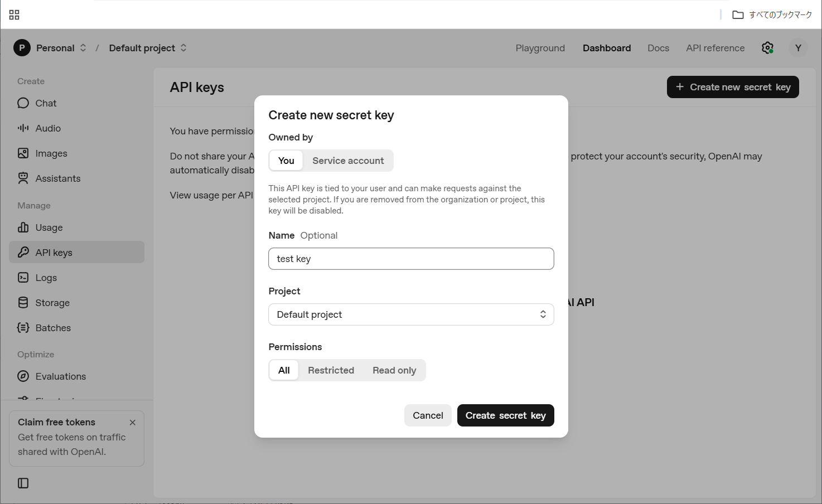Go to the Playground tab
Image resolution: width=822 pixels, height=504 pixels.
click(540, 48)
